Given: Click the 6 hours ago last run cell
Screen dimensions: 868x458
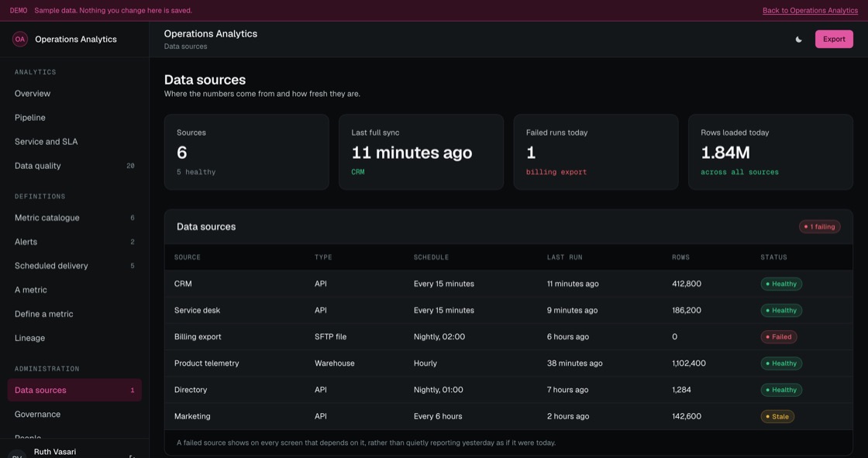Looking at the screenshot, I should click(568, 336).
